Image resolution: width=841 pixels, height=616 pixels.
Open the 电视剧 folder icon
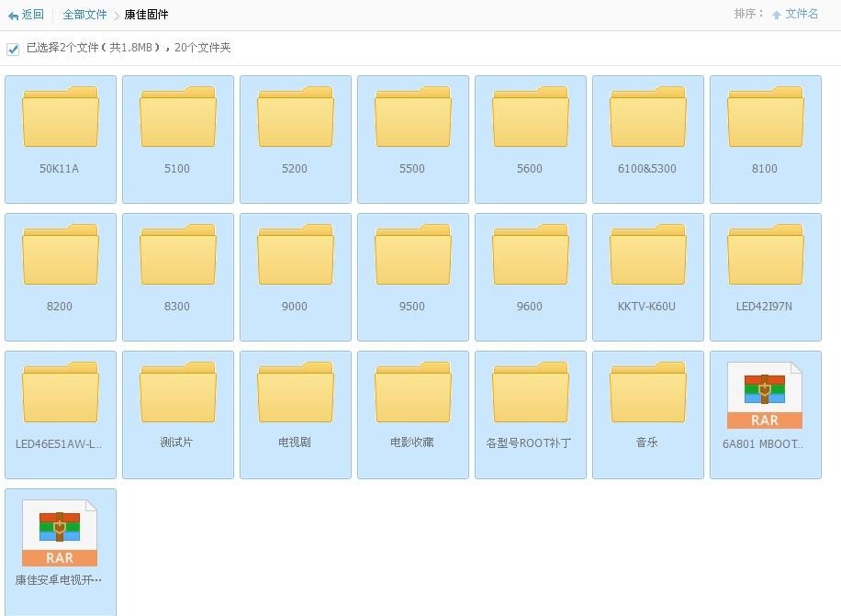click(x=295, y=392)
